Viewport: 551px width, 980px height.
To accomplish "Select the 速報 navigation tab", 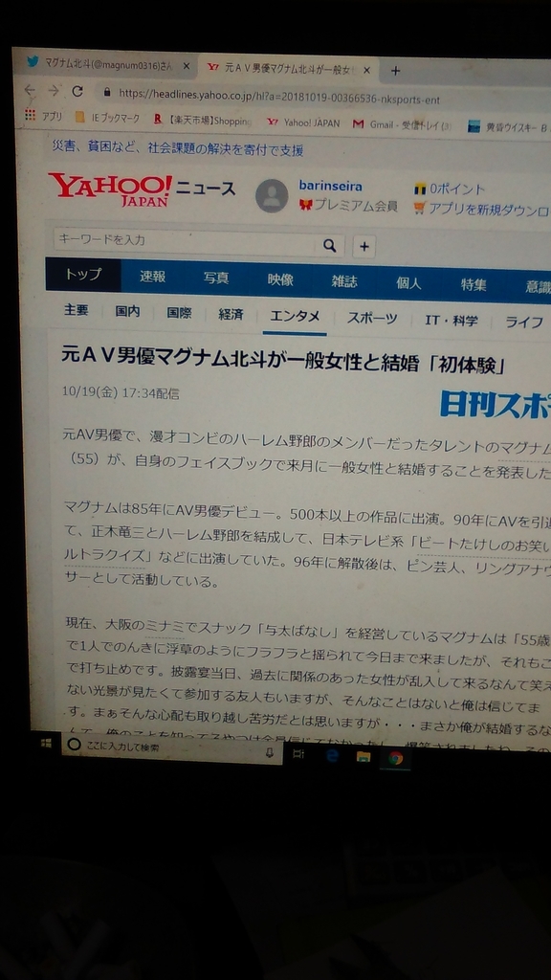I will pos(152,277).
